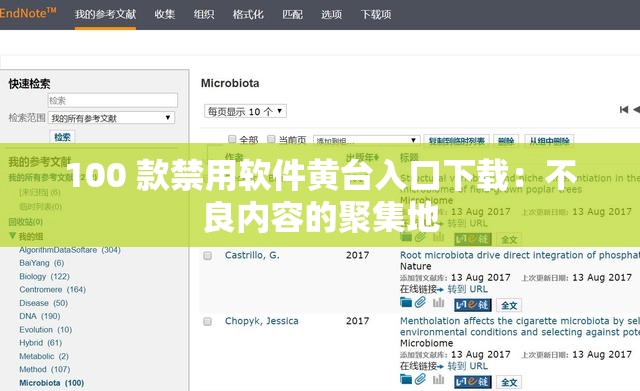
Task: Collapse the 我的组 tree
Action: [x=12, y=236]
